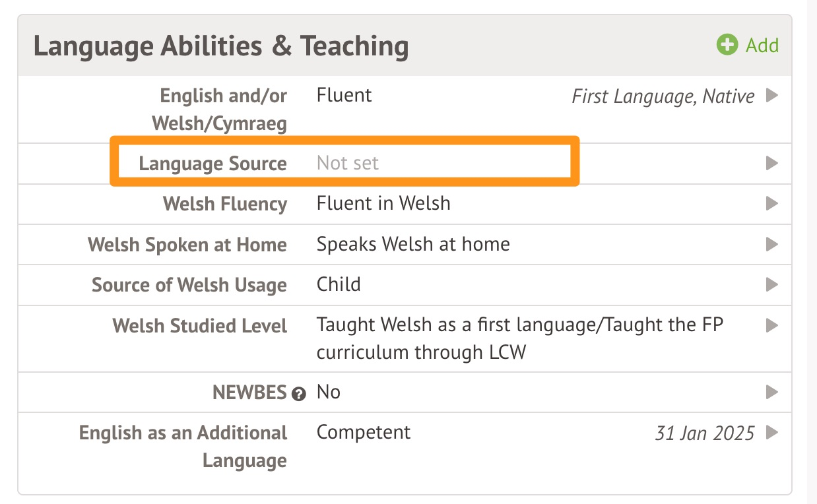Expand English as an Additional Language arrow
817x504 pixels.
pos(771,433)
